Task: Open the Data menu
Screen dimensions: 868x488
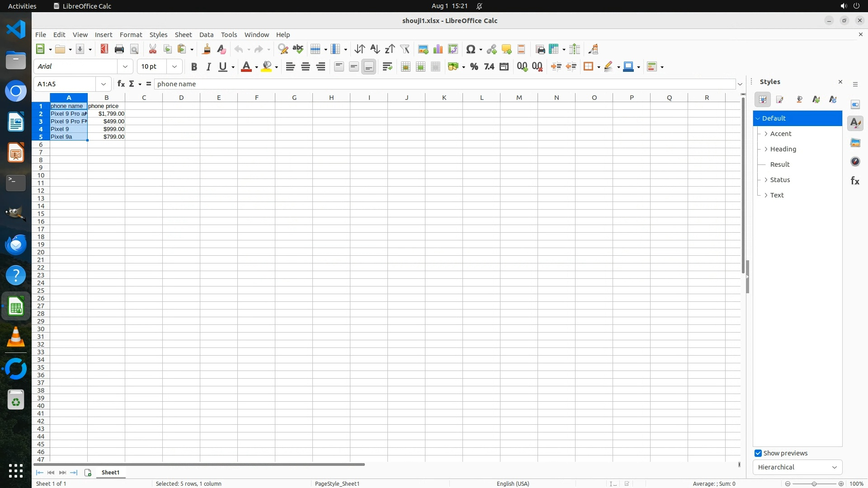Action: pyautogui.click(x=206, y=35)
